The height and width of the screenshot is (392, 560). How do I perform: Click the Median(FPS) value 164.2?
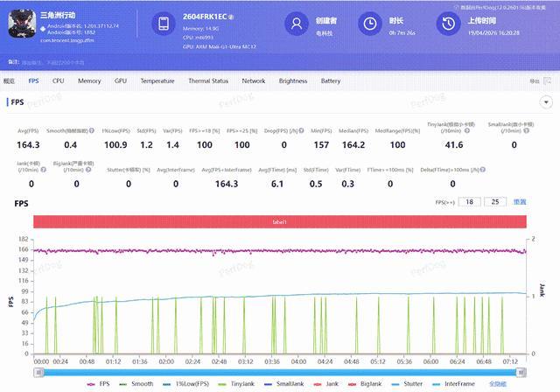point(353,145)
